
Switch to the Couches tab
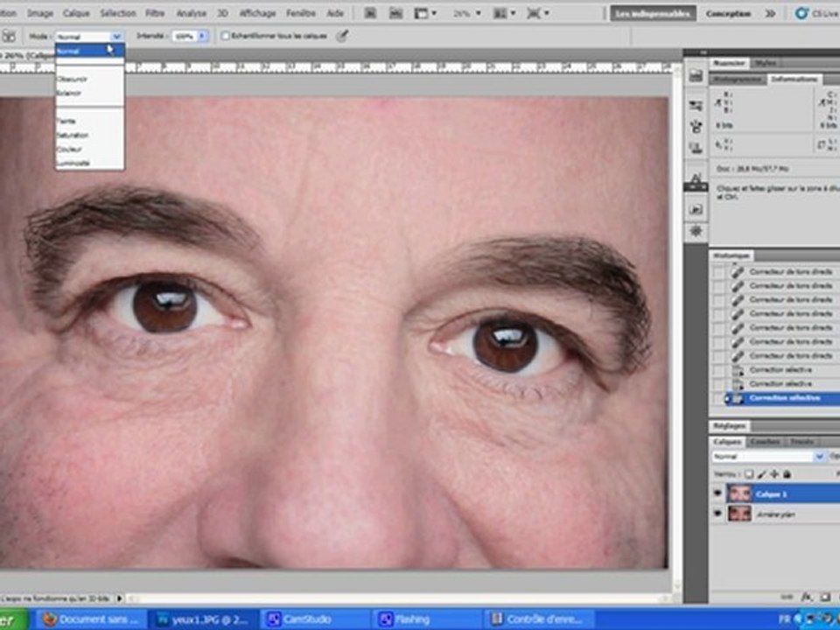(765, 441)
